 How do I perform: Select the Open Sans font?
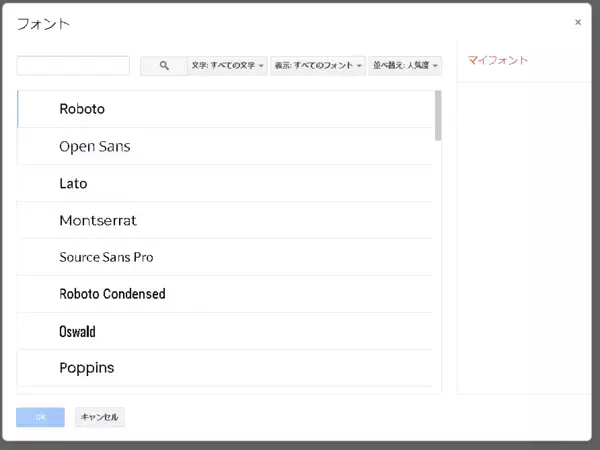(95, 146)
